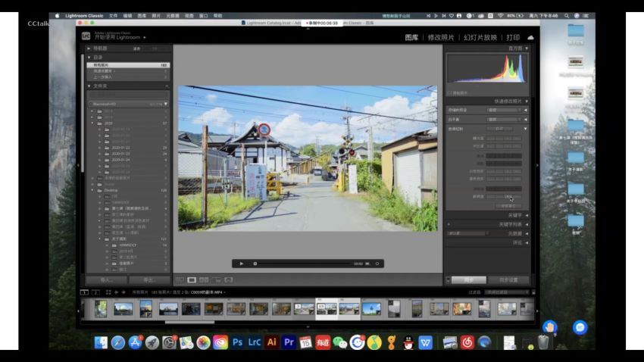
Task: Open Spotlight search in the menu bar
Action: (x=567, y=16)
